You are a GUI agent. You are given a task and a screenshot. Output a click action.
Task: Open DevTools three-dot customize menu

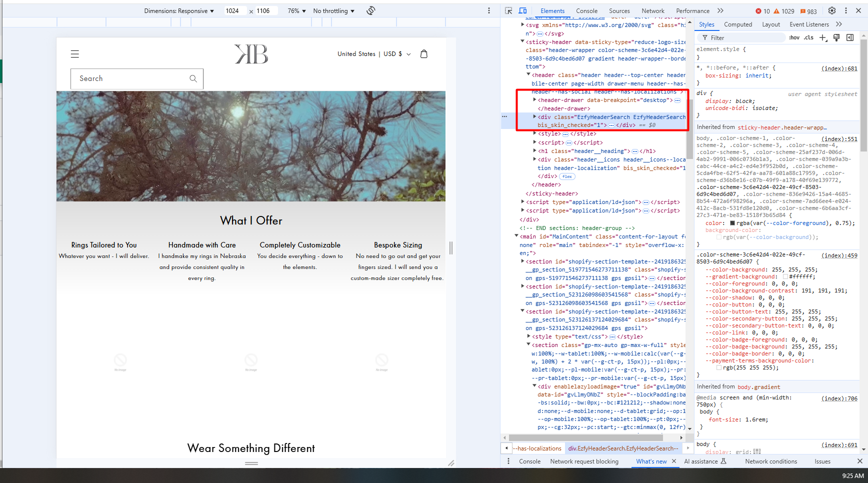click(x=846, y=10)
